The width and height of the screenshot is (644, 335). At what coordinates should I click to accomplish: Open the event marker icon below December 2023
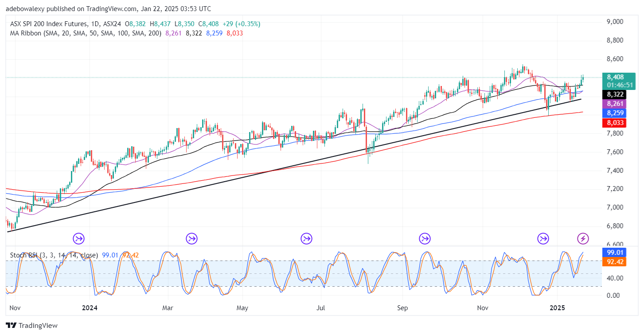point(78,239)
